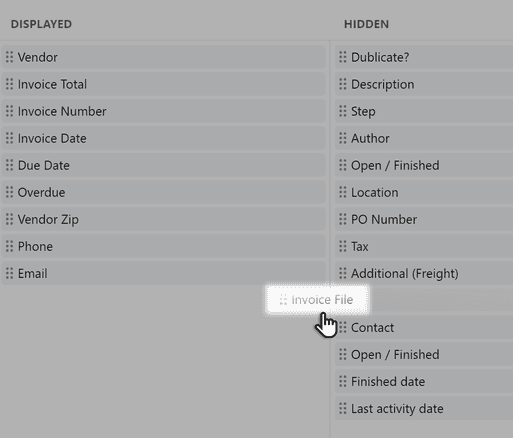Select the hidden Description field
The image size is (513, 438).
[x=424, y=84]
